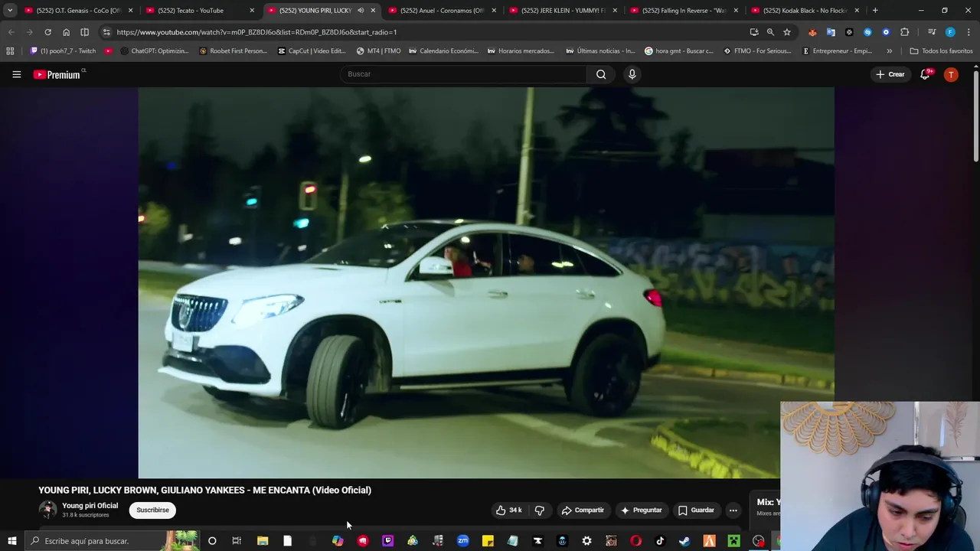
Task: Open more actions three-dot menu
Action: 733,510
